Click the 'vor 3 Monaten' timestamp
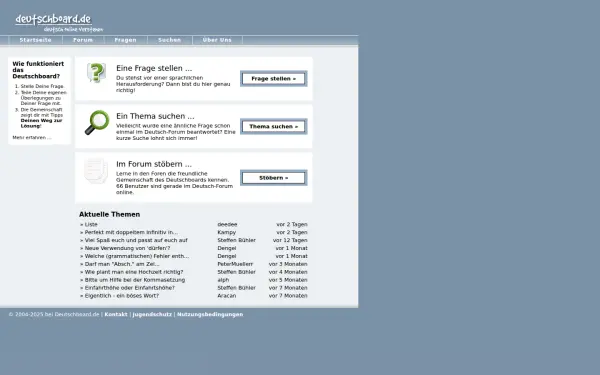This screenshot has height=375, width=600. coord(288,264)
